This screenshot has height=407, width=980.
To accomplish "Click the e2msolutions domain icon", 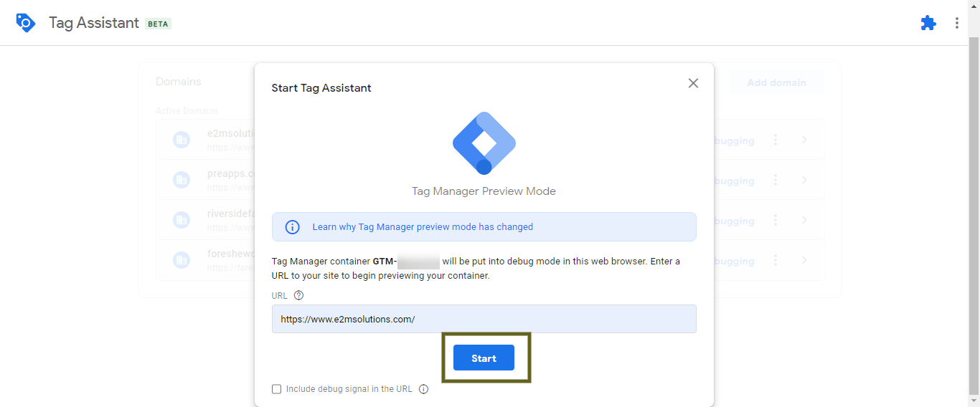I will pyautogui.click(x=182, y=140).
